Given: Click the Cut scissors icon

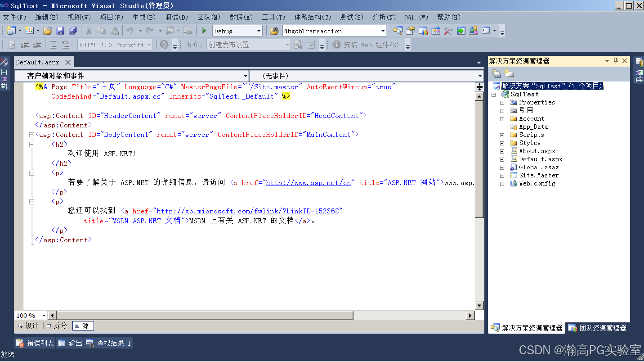Looking at the screenshot, I should click(x=89, y=31).
